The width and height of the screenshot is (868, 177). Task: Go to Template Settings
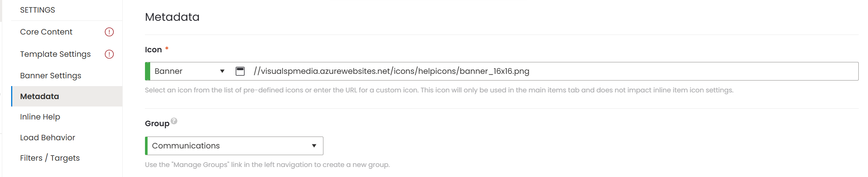tap(55, 54)
